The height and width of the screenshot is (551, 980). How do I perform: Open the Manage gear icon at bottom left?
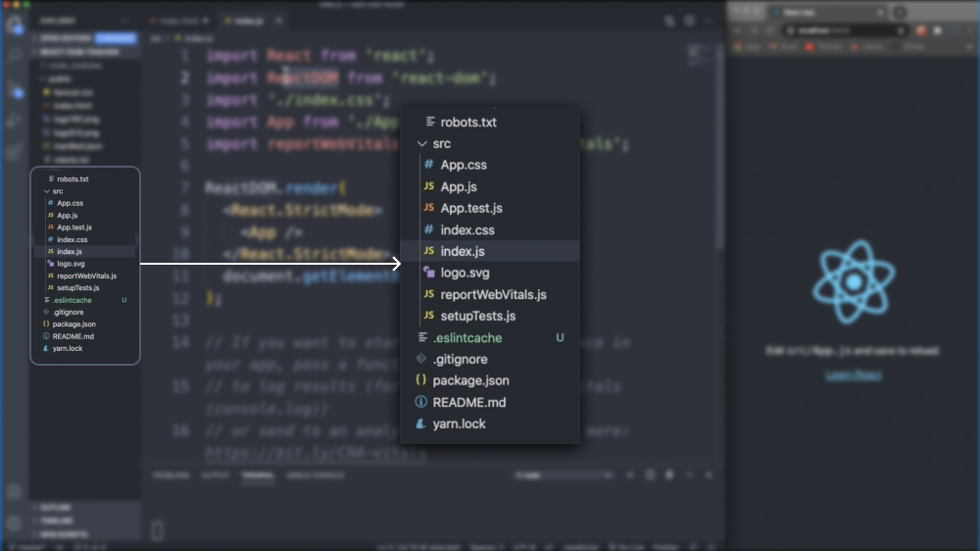coord(14,524)
